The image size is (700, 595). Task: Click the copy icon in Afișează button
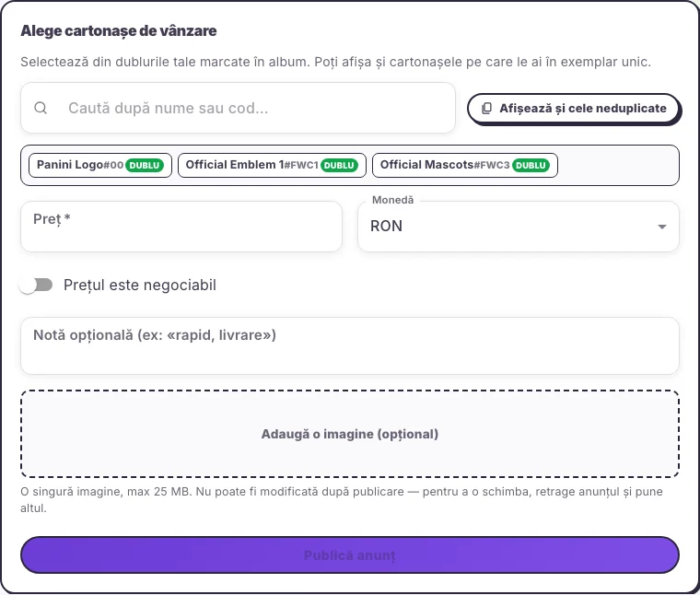point(487,109)
